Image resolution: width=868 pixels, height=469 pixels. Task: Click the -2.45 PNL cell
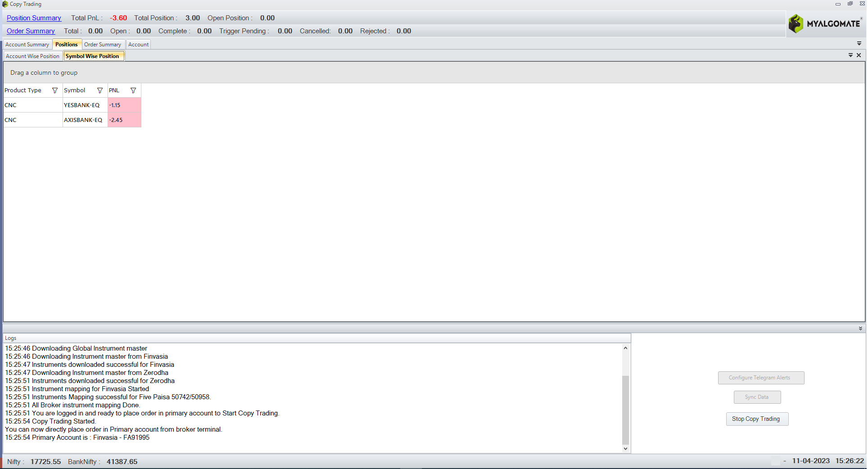tap(124, 120)
